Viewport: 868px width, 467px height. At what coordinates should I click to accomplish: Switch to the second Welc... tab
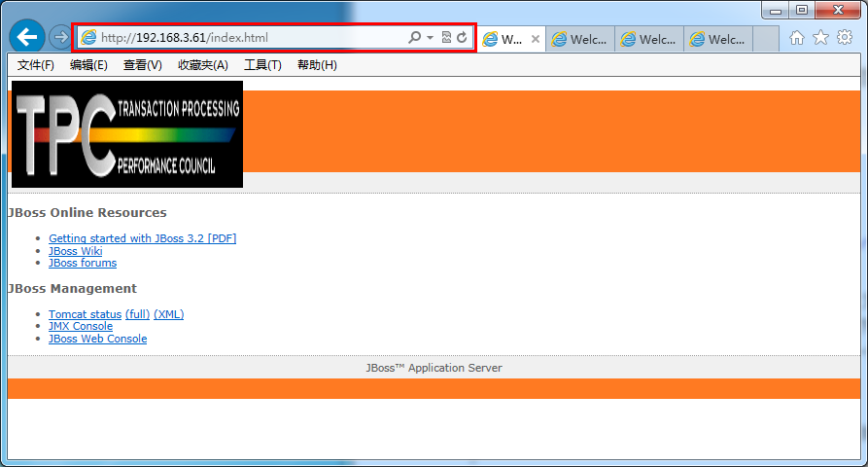[580, 39]
